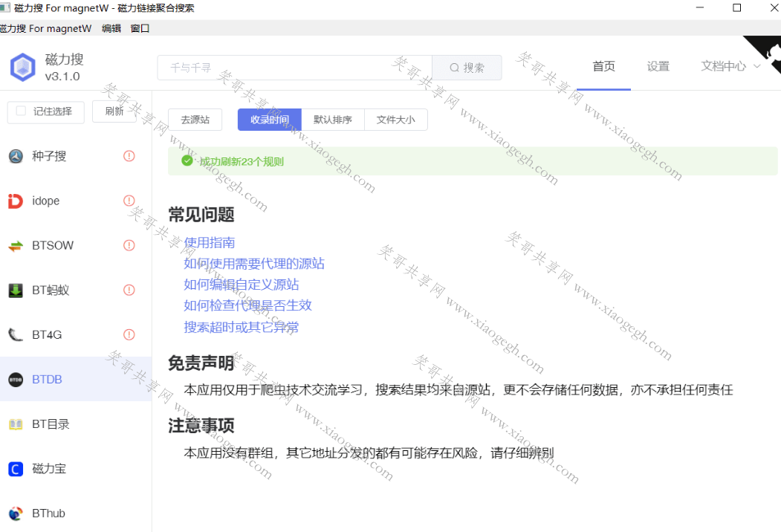781x532 pixels.
Task: Click the v3.1.0 version label
Action: point(62,77)
